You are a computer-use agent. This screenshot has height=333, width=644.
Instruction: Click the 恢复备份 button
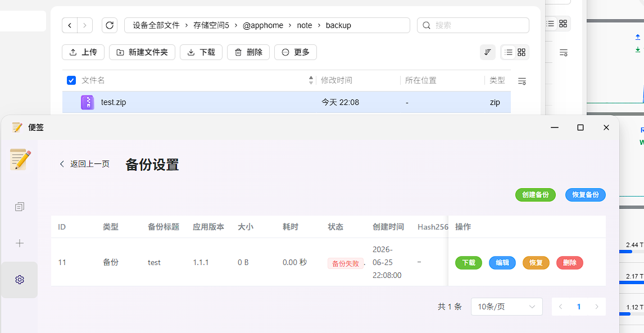pyautogui.click(x=585, y=195)
